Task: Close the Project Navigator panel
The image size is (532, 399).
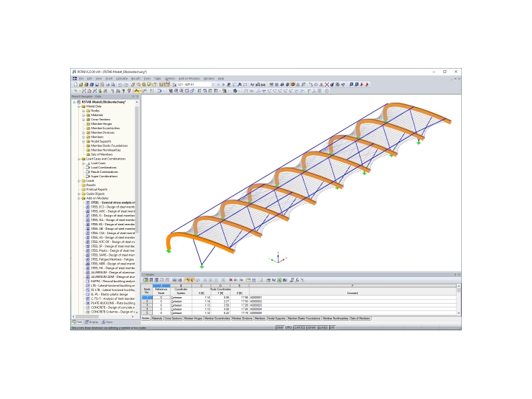Action: tap(137, 96)
